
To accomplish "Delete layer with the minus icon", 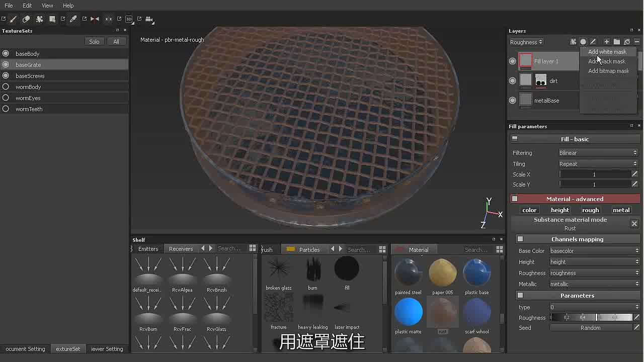I will pos(637,42).
